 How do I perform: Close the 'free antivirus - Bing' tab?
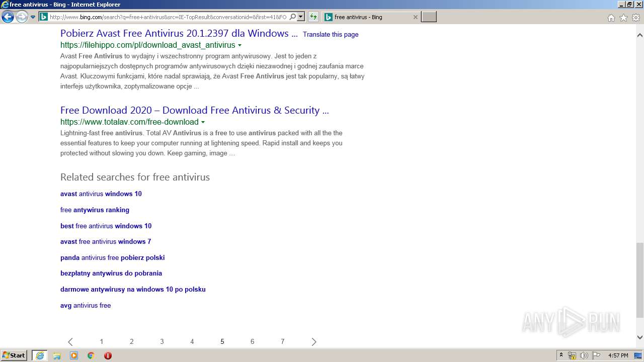tap(415, 17)
